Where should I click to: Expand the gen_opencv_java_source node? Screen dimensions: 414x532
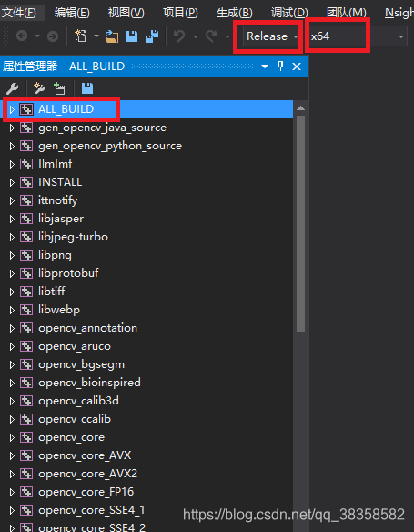pyautogui.click(x=12, y=128)
